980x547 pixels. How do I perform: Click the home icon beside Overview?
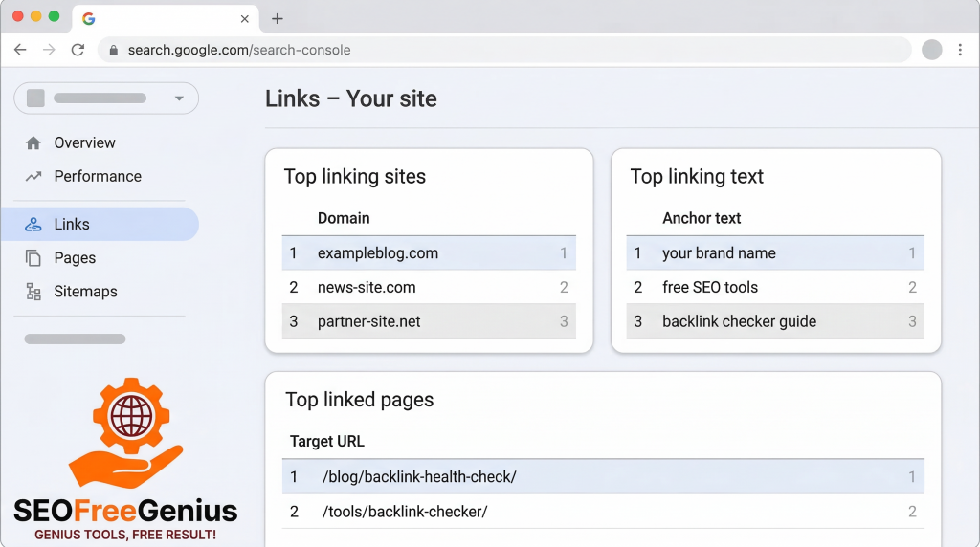33,143
